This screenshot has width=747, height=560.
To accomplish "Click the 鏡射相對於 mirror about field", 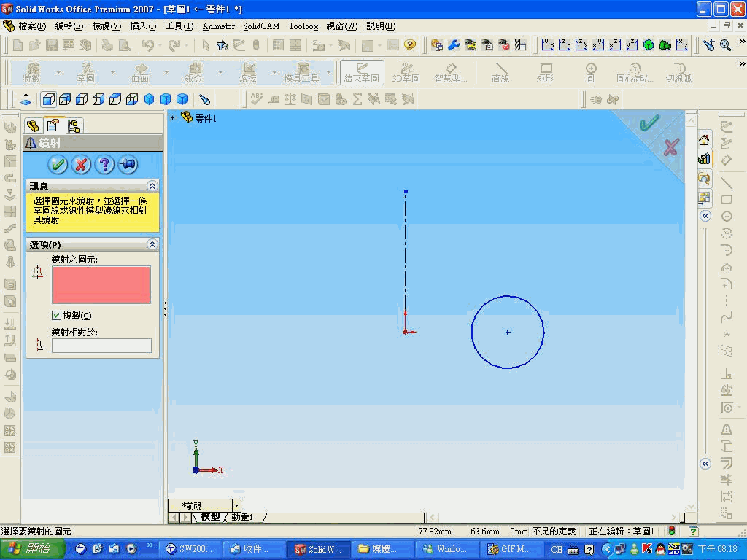I will tap(101, 346).
